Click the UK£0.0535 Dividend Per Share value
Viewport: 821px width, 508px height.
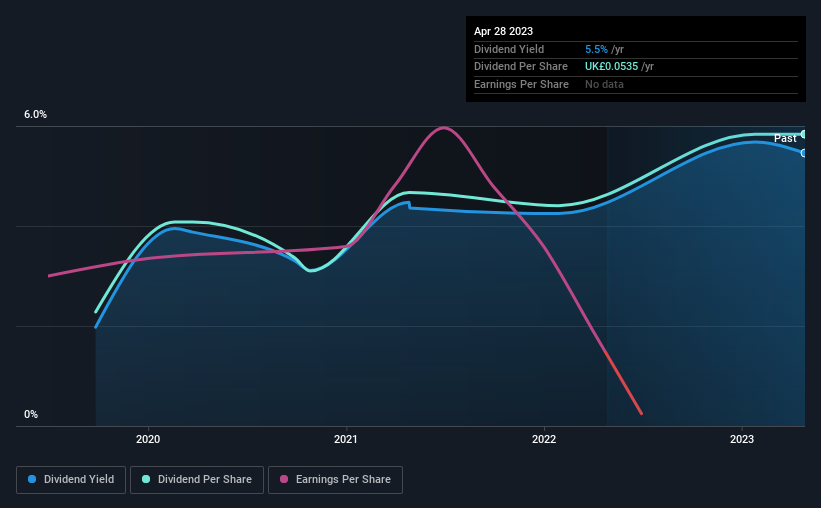click(x=612, y=67)
